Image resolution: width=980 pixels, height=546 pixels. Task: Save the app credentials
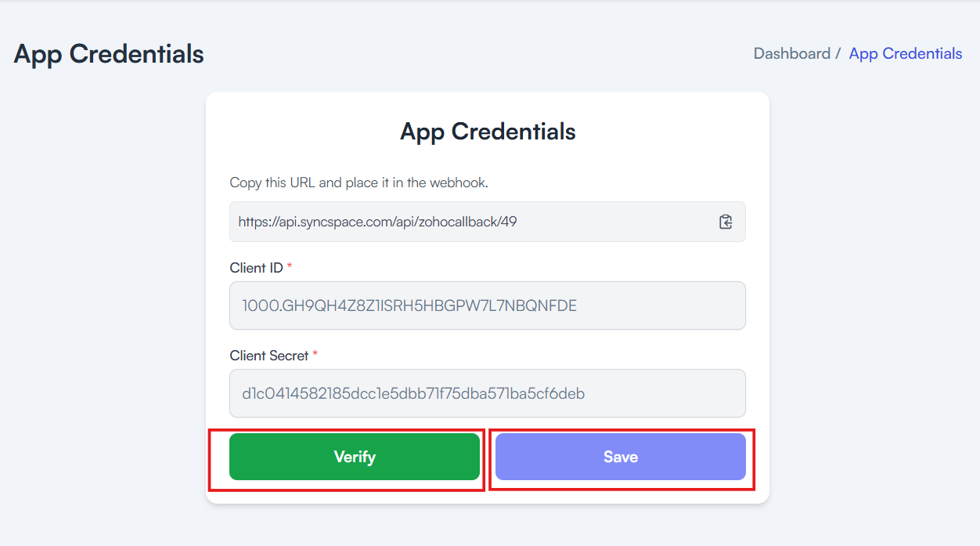point(621,457)
